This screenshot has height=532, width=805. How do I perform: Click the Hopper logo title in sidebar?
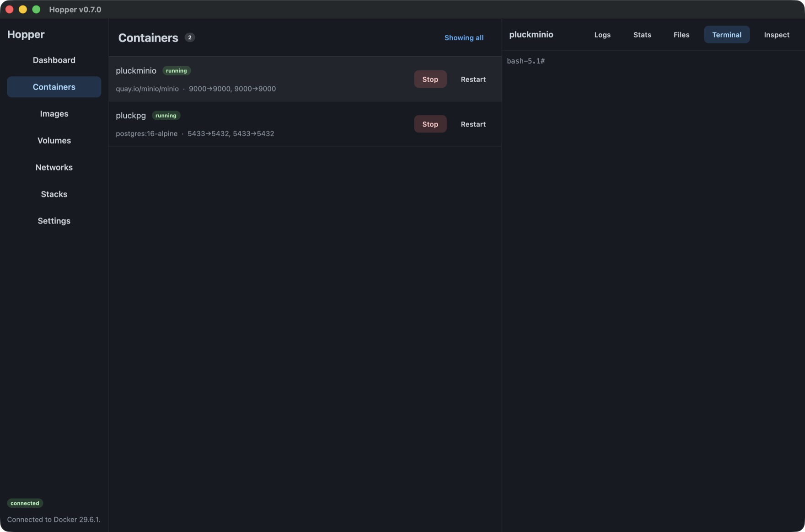26,34
